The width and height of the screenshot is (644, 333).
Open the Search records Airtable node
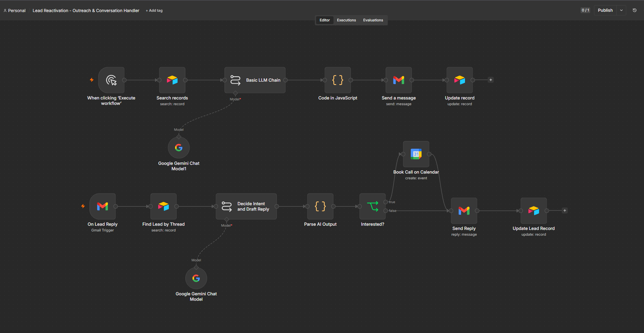pos(172,80)
